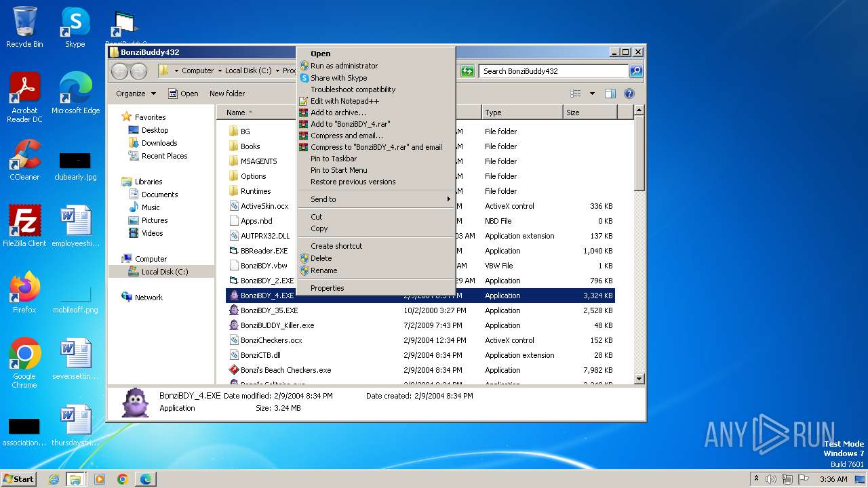Open Internet Explorer from taskbar
Image resolution: width=868 pixels, height=488 pixels.
[54, 479]
